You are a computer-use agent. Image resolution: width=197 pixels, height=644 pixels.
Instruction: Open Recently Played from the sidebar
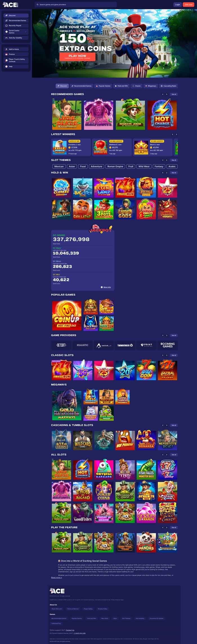[16, 26]
